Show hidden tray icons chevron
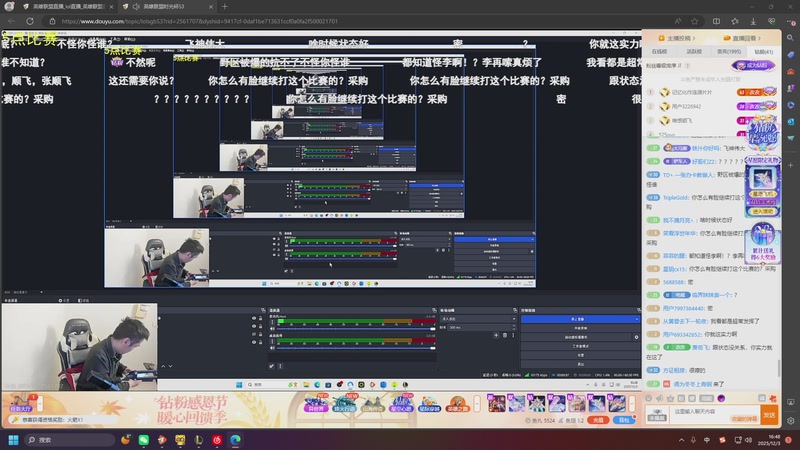 [x=681, y=440]
